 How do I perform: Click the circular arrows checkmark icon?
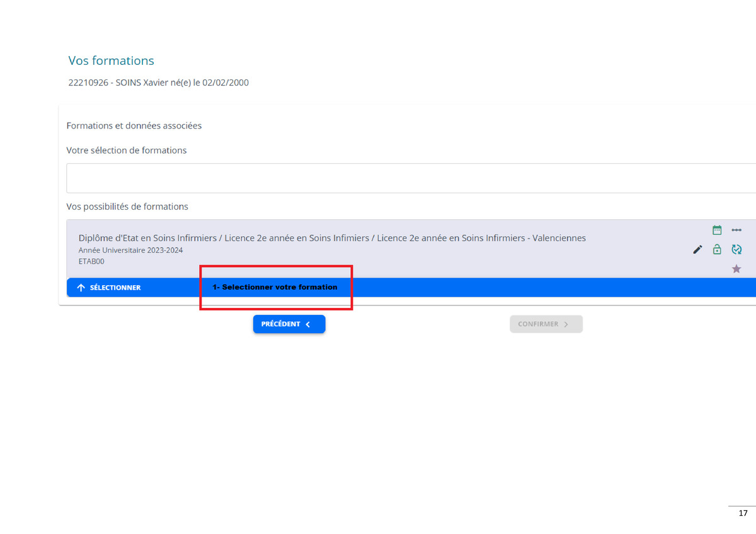[x=736, y=249]
